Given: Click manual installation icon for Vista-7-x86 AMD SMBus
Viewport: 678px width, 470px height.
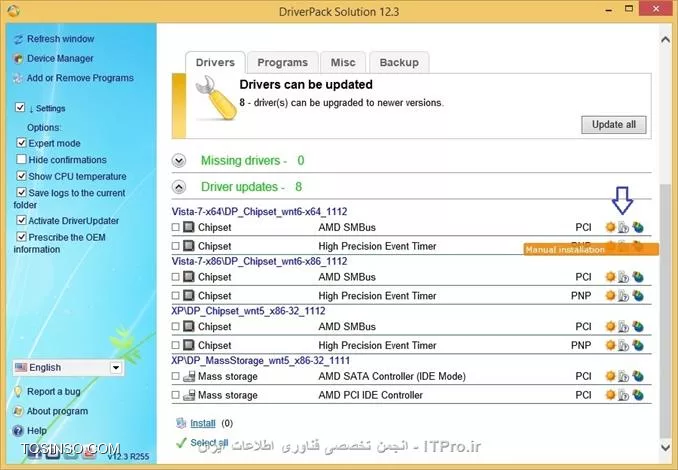Looking at the screenshot, I should [623, 277].
